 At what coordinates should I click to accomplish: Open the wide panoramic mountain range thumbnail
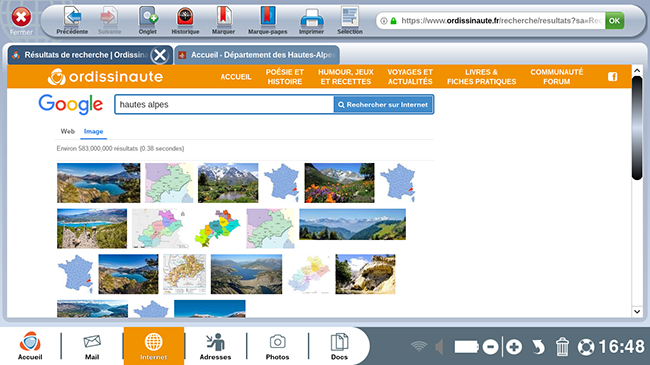coord(352,224)
